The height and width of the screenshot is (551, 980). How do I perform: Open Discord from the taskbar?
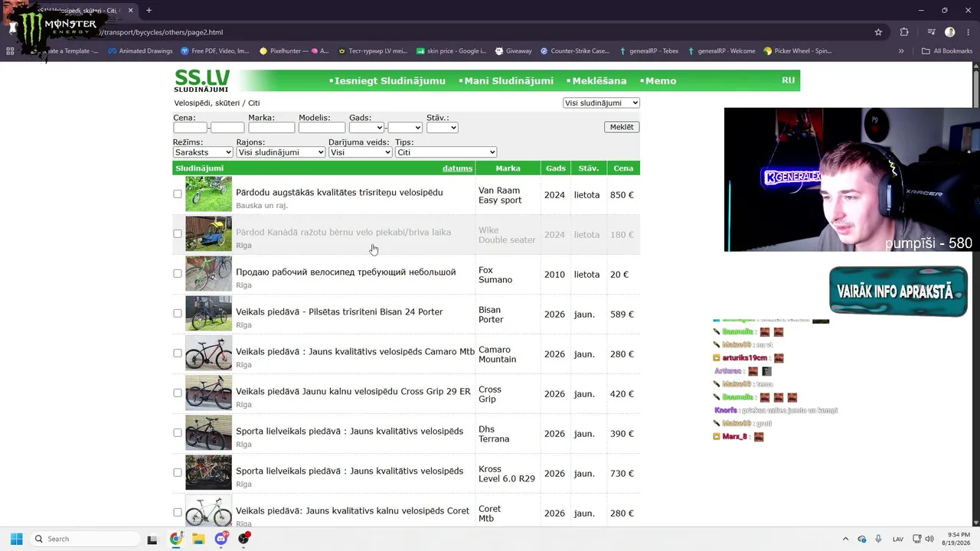click(x=221, y=539)
